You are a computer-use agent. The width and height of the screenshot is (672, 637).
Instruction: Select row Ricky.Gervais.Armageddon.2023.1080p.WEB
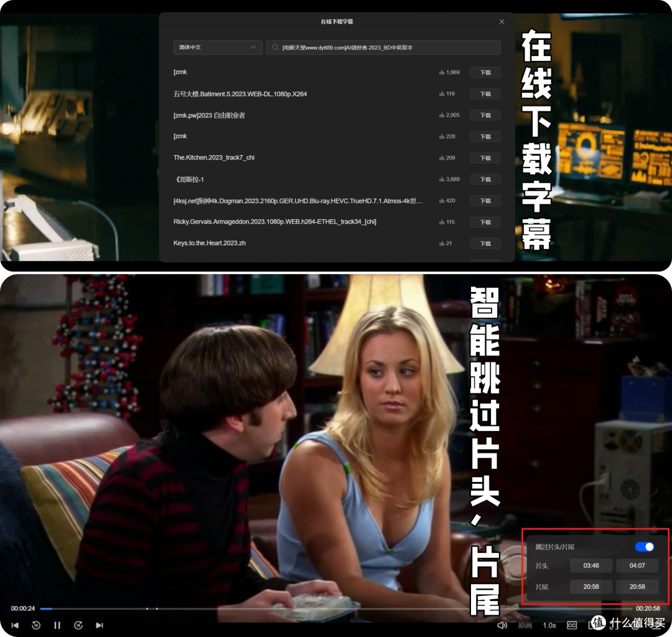(x=337, y=222)
